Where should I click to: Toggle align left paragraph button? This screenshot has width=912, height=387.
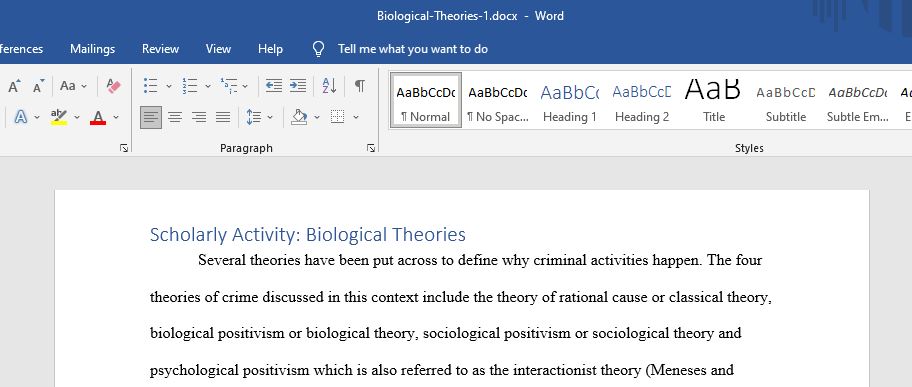point(151,117)
